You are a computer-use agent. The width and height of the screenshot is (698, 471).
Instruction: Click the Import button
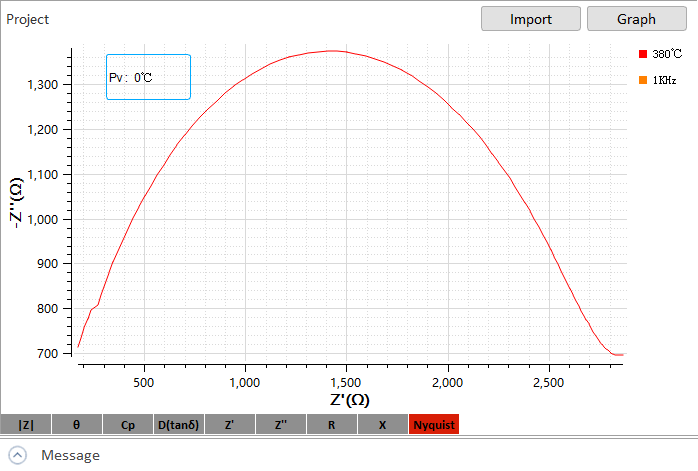(531, 19)
